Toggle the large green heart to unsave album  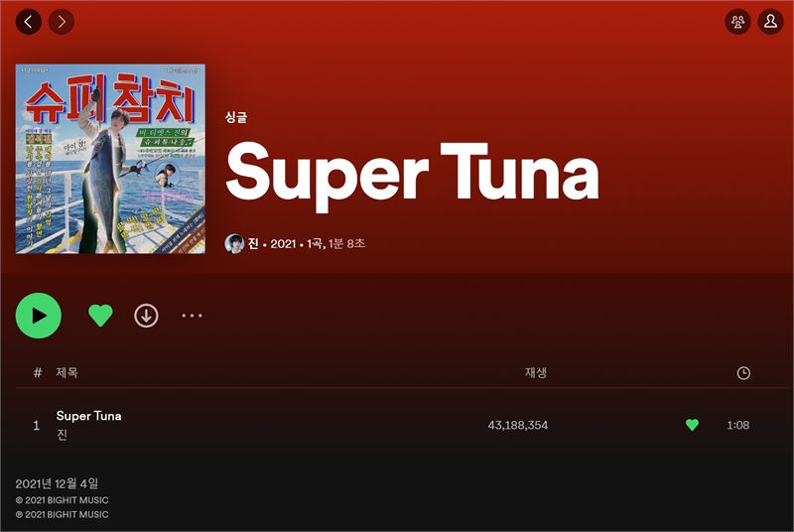pyautogui.click(x=100, y=316)
